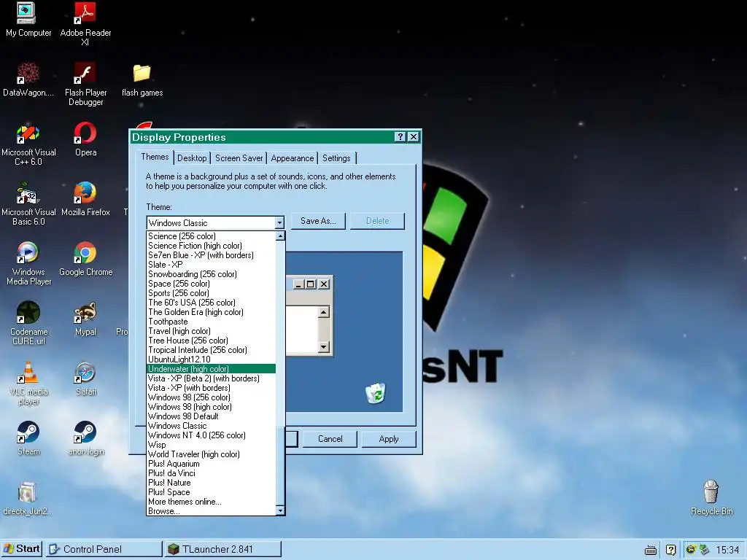Select Windows NT 4.0 (256 color)
The width and height of the screenshot is (747, 560).
click(211, 435)
